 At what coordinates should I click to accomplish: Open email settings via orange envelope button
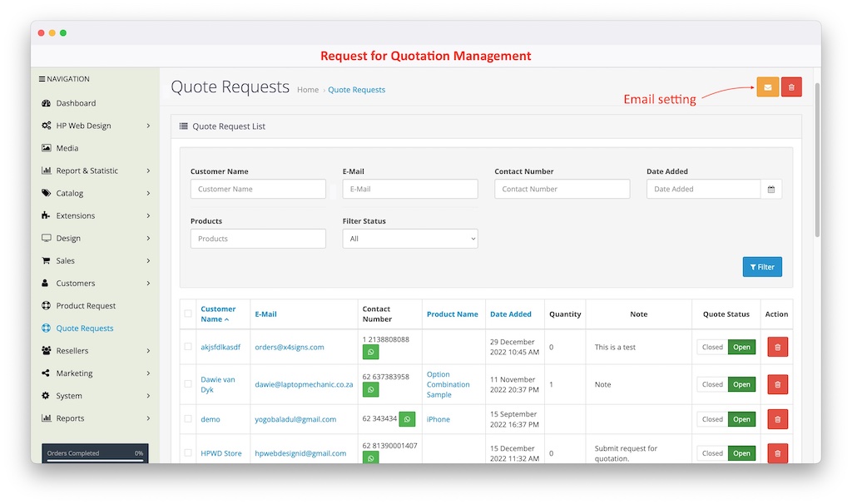point(767,86)
